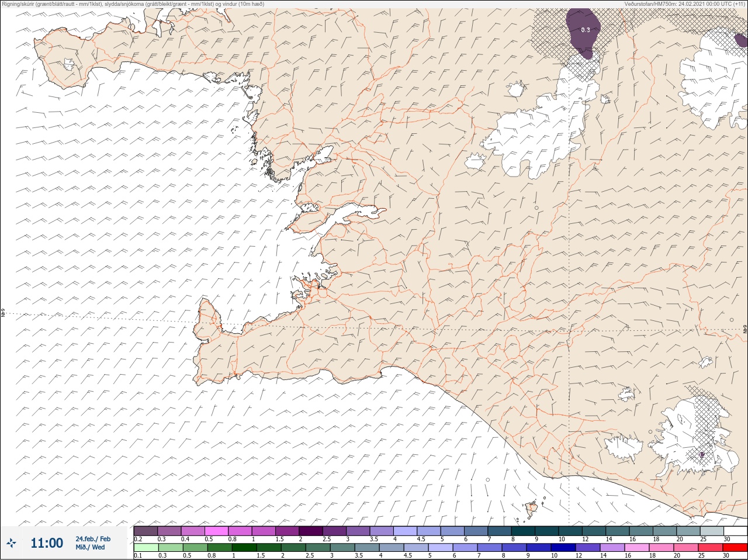Click the Vestmannaeyjar island off south coast
The width and height of the screenshot is (748, 560).
point(531,509)
